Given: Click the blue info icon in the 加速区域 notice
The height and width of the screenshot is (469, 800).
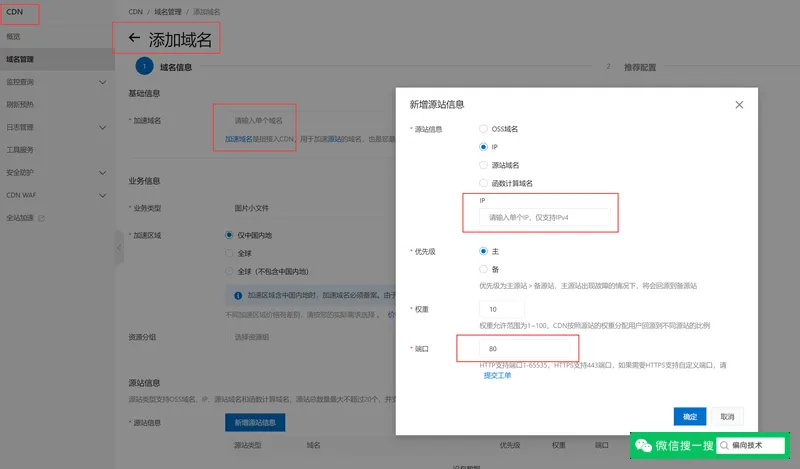Looking at the screenshot, I should pyautogui.click(x=238, y=295).
